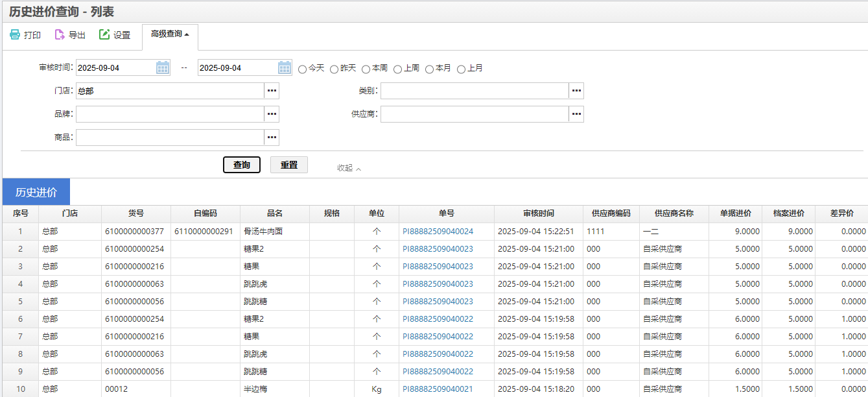Open PI88882509040023 link in row 2

[x=438, y=249]
